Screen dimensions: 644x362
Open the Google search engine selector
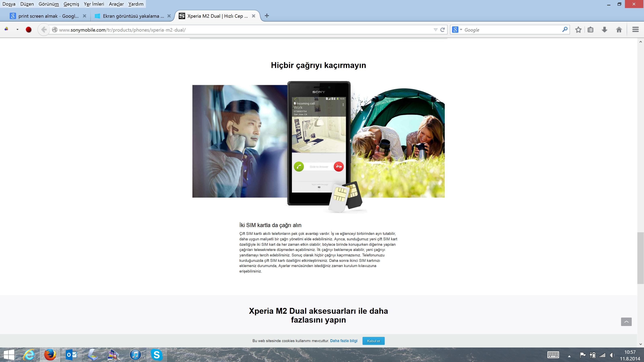click(x=457, y=30)
